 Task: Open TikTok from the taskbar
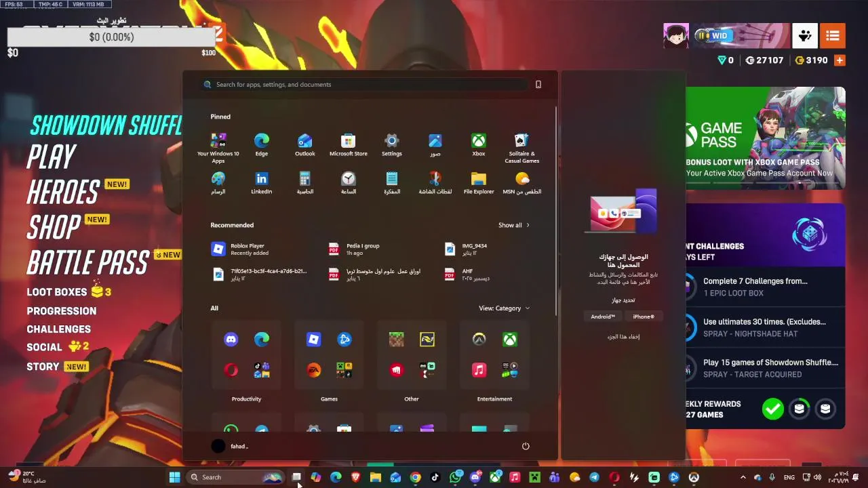435,477
